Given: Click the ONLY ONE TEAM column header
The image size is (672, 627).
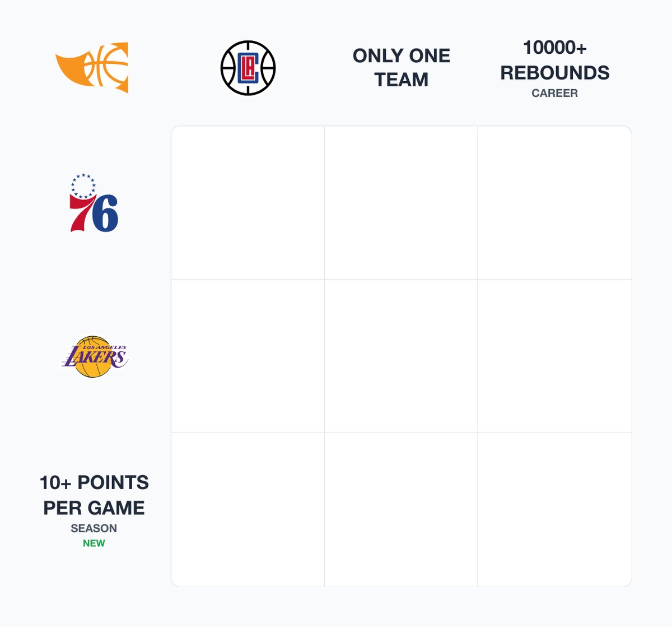Looking at the screenshot, I should (x=401, y=67).
